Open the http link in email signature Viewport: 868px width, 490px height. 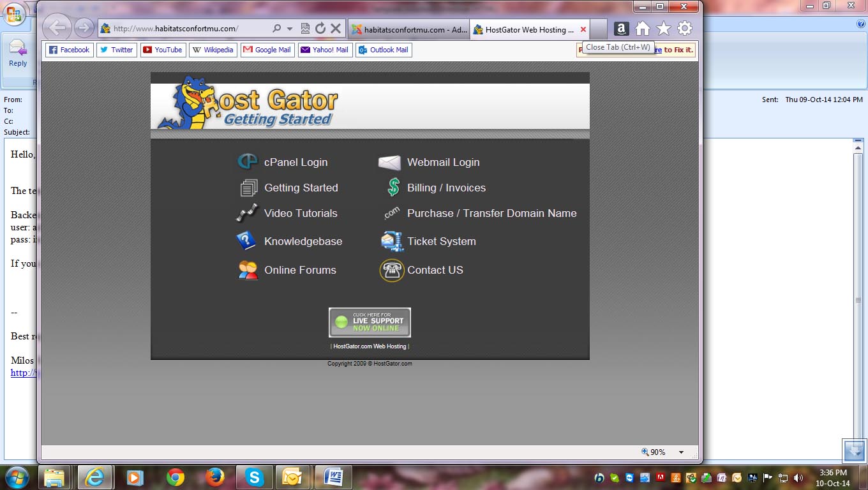[x=24, y=373]
